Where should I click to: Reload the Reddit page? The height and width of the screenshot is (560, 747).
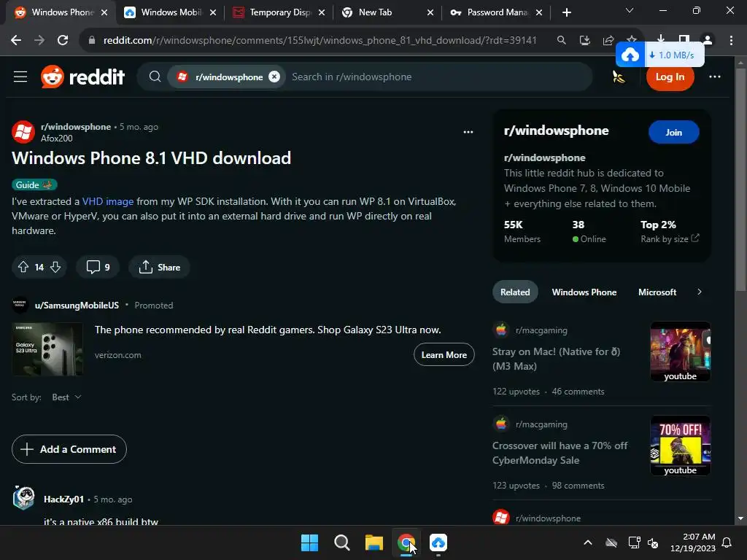63,40
